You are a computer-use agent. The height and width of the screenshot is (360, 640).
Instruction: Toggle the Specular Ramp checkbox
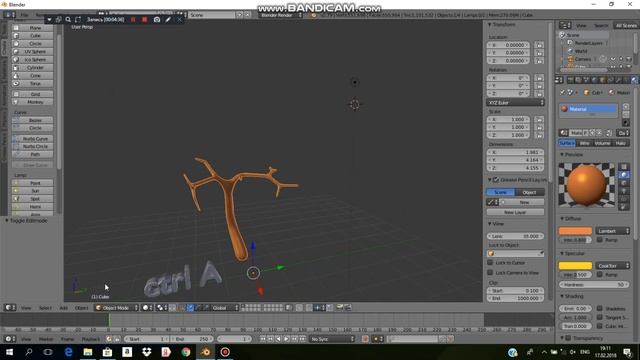click(600, 274)
